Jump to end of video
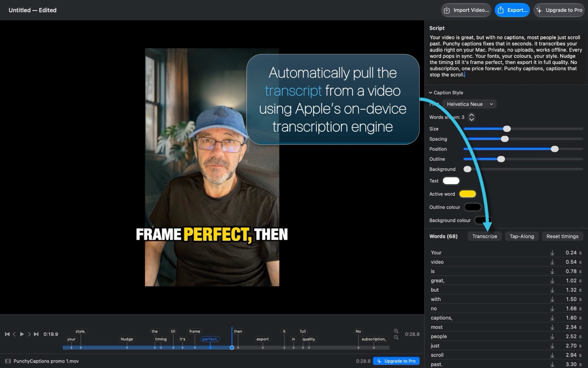This screenshot has height=368, width=588. [36, 334]
